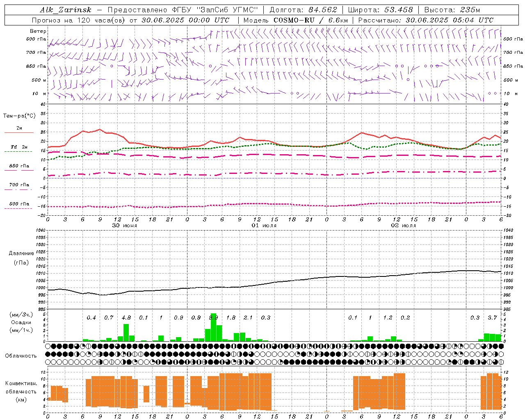Click the 3-hour precipitation value 2.1
This screenshot has height=420, width=525.
click(x=248, y=318)
